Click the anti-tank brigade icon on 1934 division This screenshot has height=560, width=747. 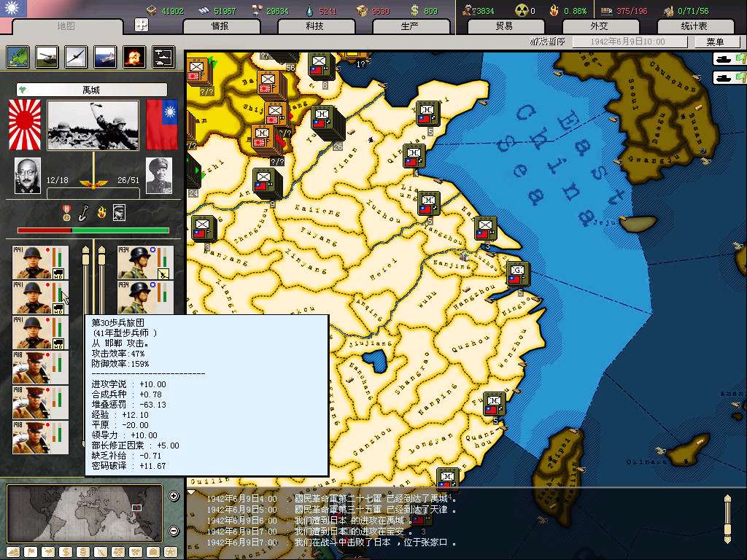(163, 274)
